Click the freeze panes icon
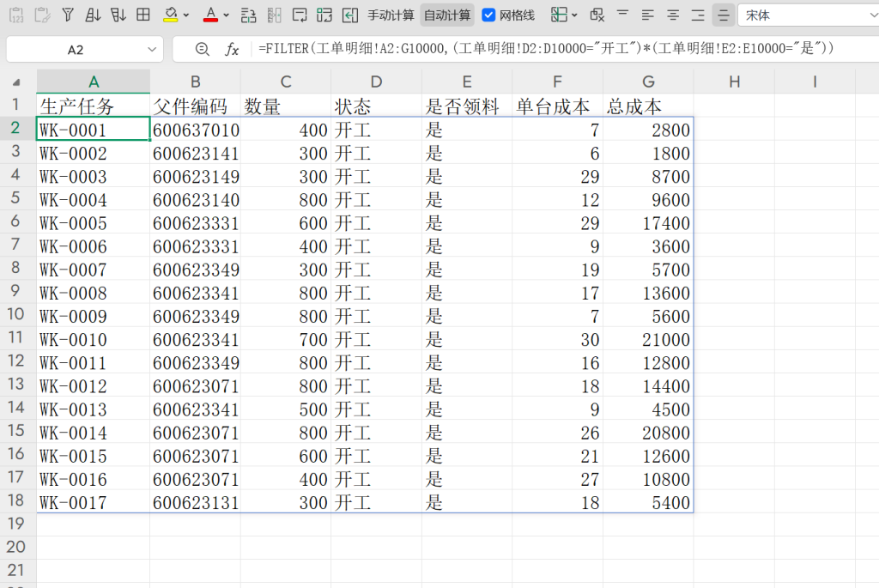 pos(558,15)
